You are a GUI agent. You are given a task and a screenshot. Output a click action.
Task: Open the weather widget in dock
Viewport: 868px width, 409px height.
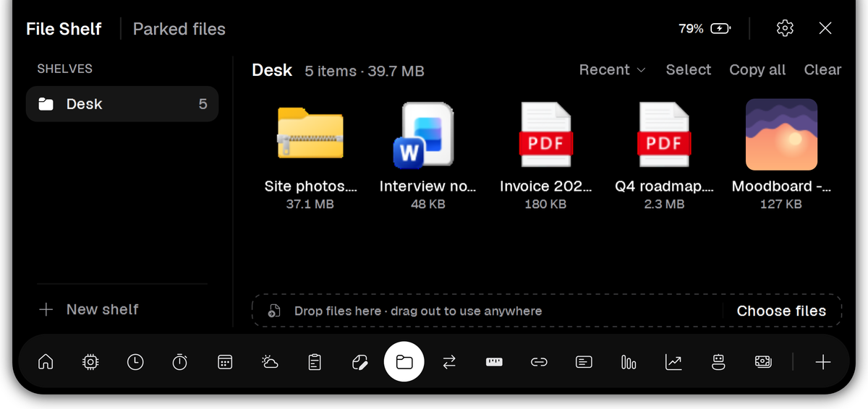coord(270,362)
